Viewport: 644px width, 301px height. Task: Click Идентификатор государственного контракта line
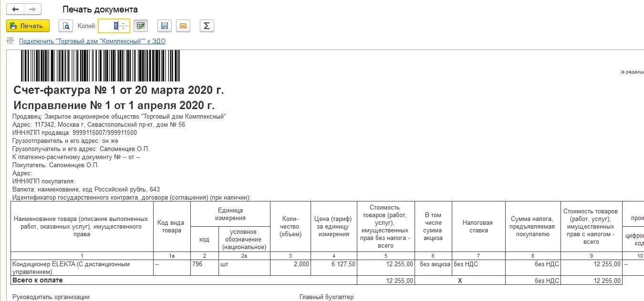132,197
